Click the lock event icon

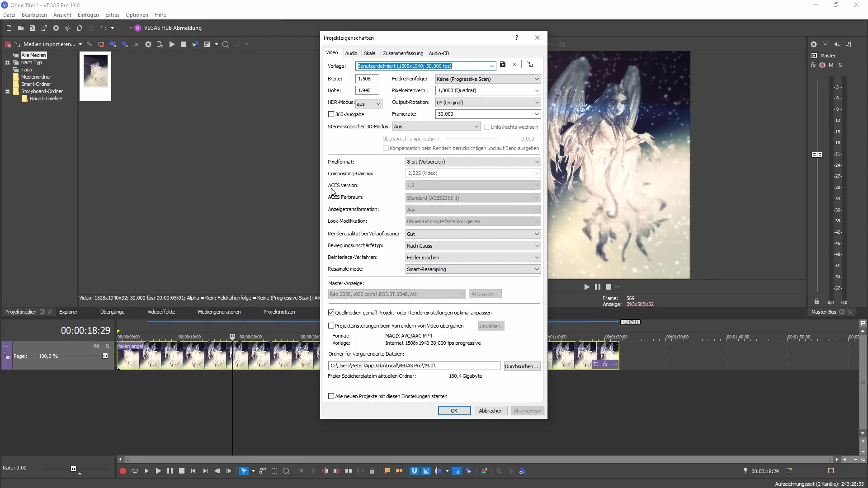(x=372, y=471)
